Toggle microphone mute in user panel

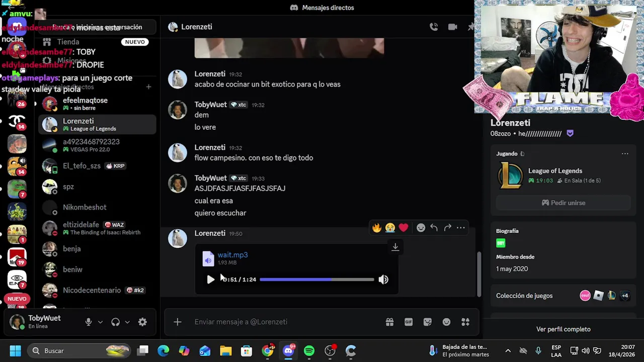(x=89, y=322)
